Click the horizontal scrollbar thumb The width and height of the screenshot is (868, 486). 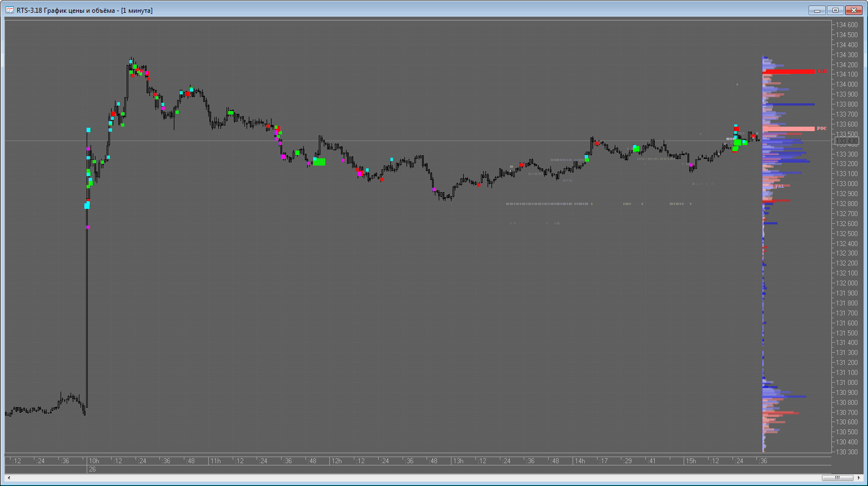837,478
